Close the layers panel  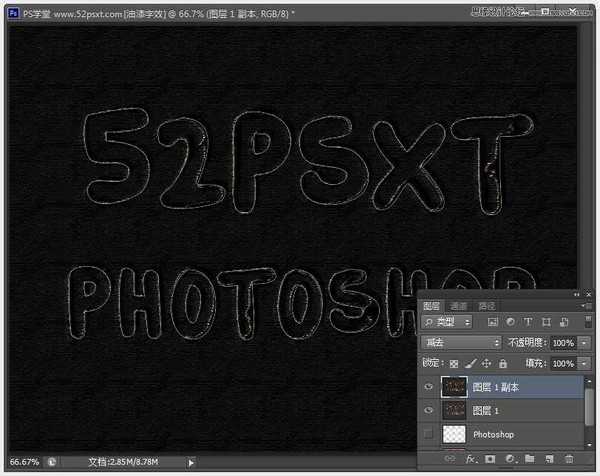click(x=589, y=295)
